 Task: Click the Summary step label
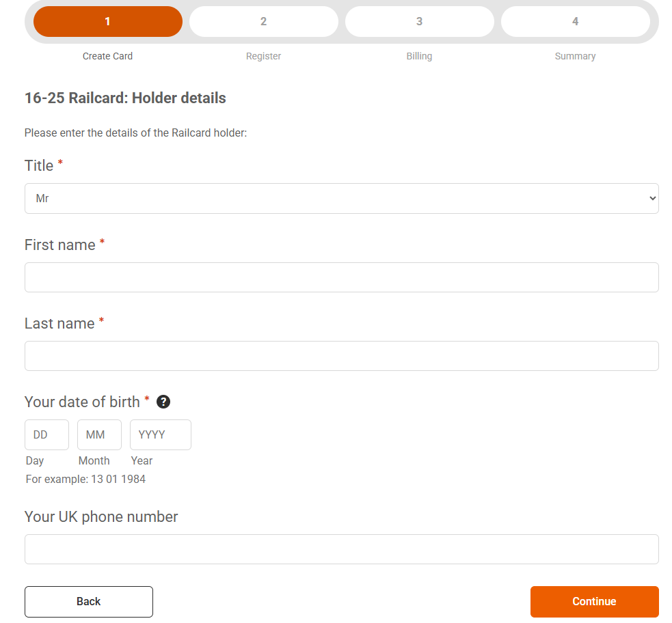(575, 56)
